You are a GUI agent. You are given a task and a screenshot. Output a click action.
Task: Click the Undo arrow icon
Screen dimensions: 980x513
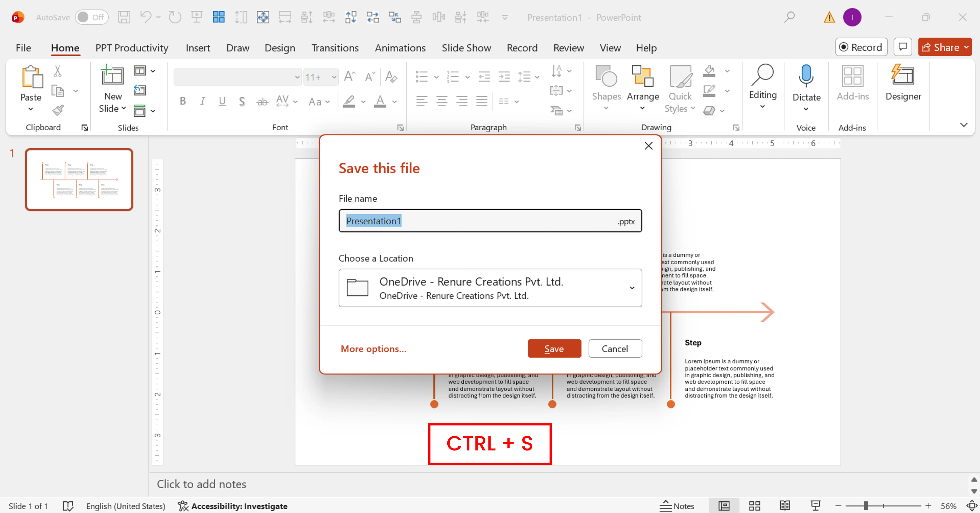pos(146,17)
